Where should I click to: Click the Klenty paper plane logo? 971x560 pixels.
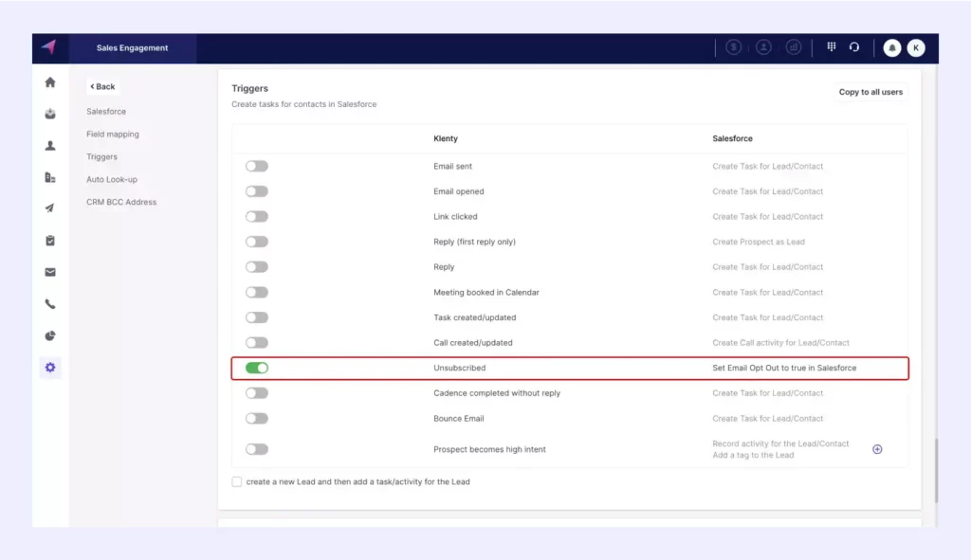click(x=49, y=47)
